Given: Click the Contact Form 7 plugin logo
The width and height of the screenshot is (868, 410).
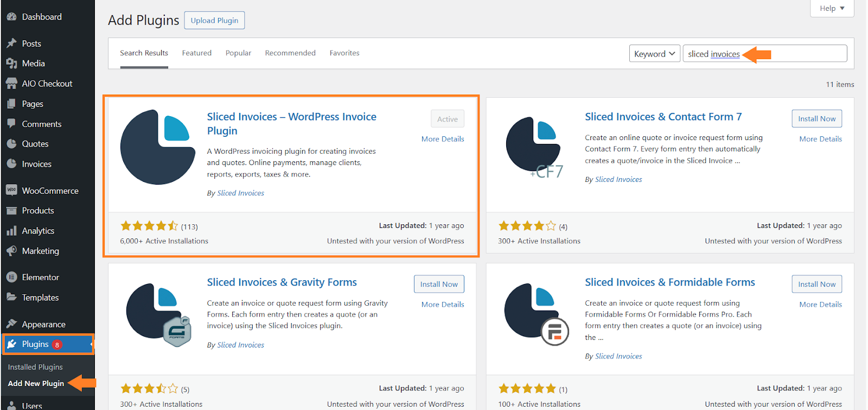Looking at the screenshot, I should tap(534, 147).
